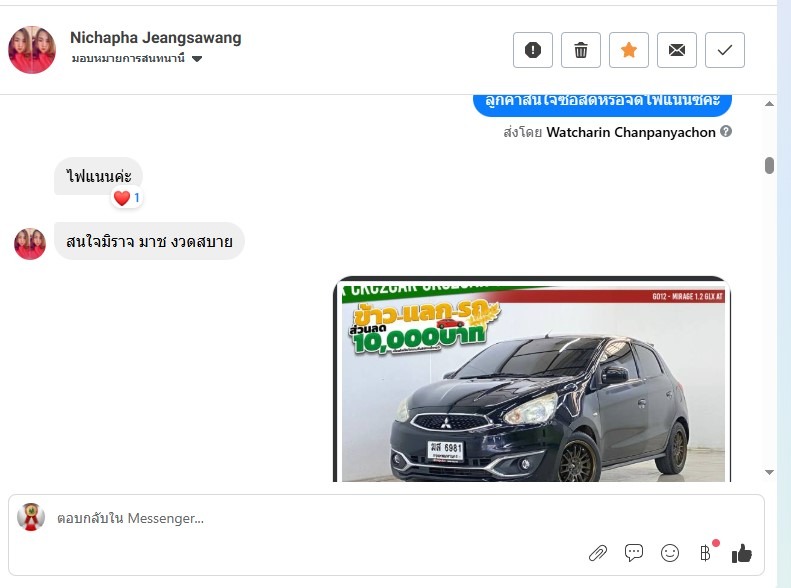Mark conversation unread with envelope icon
This screenshot has height=588, width=791.
click(x=676, y=50)
